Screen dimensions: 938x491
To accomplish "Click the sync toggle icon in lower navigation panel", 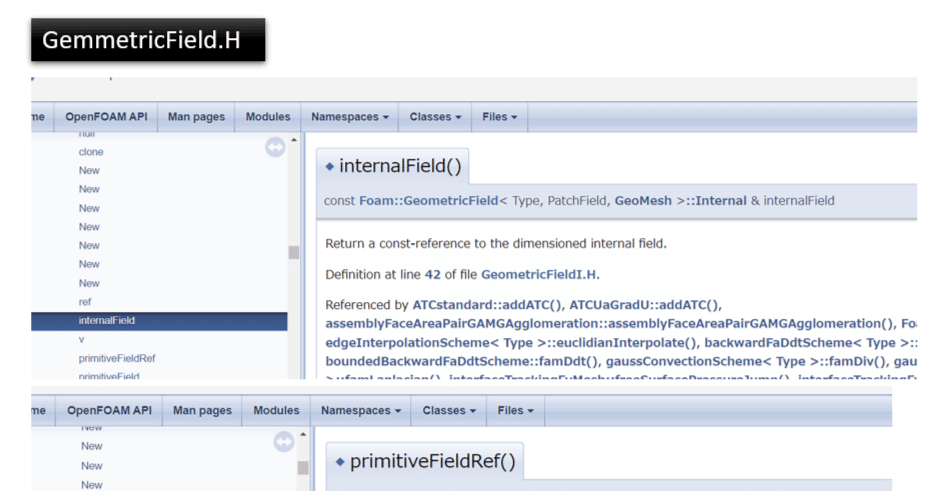I will [284, 442].
